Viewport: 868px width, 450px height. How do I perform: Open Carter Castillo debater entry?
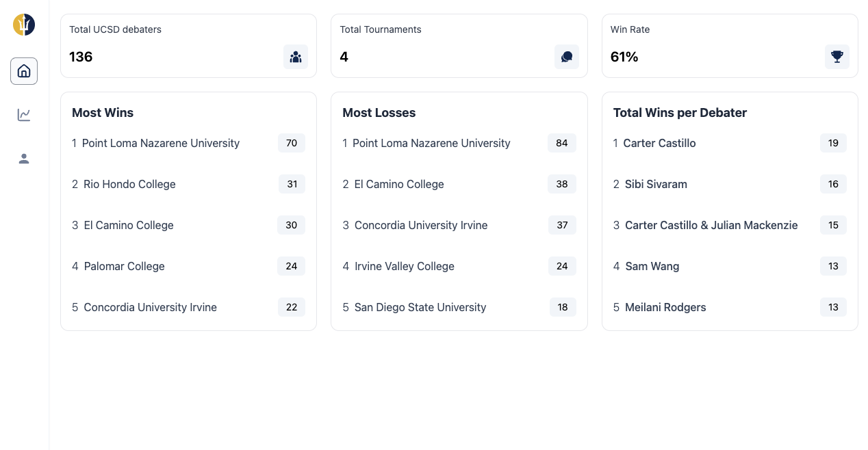pos(659,143)
